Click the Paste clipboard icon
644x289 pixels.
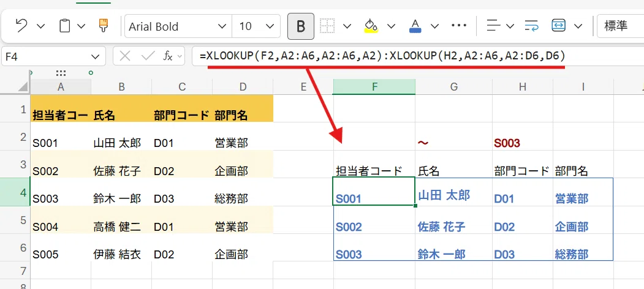click(x=64, y=26)
